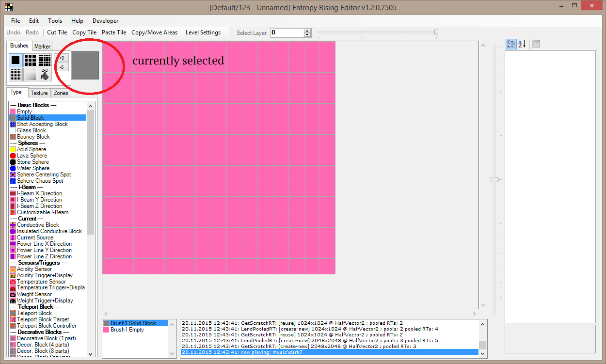The image size is (606, 364).
Task: Click Copy Tile in toolbar
Action: pyautogui.click(x=84, y=32)
